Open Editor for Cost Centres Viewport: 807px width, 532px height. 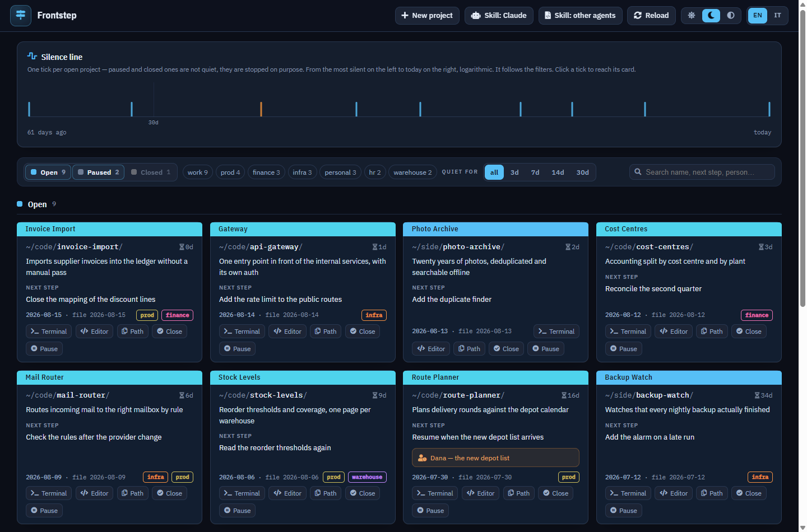674,332
